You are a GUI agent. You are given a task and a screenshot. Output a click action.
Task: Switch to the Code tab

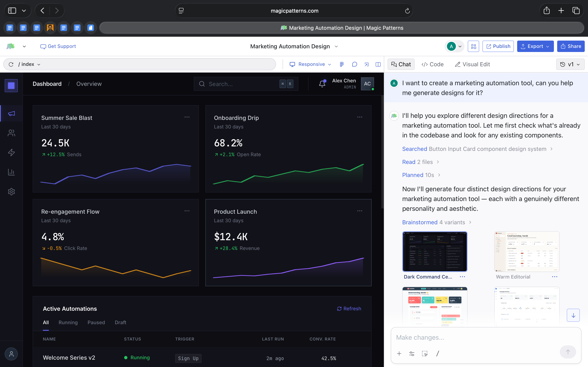click(x=432, y=64)
